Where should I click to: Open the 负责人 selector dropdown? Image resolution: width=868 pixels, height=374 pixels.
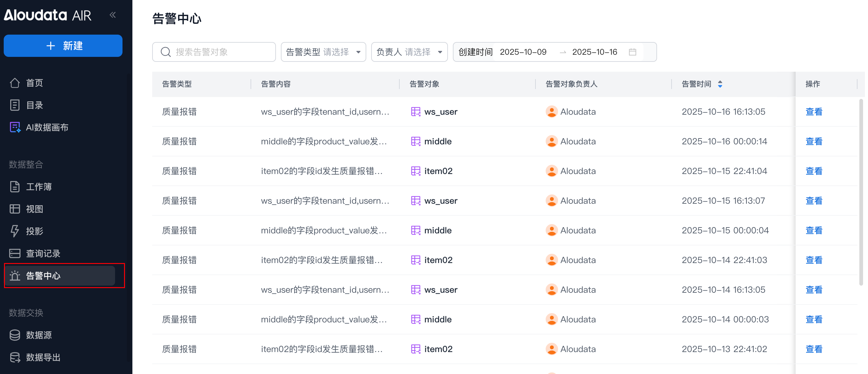pos(409,52)
